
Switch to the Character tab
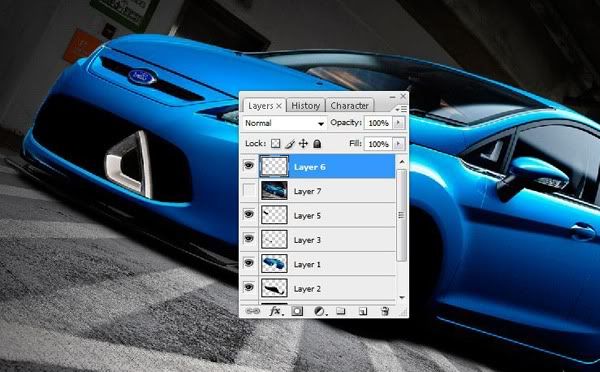[x=349, y=106]
